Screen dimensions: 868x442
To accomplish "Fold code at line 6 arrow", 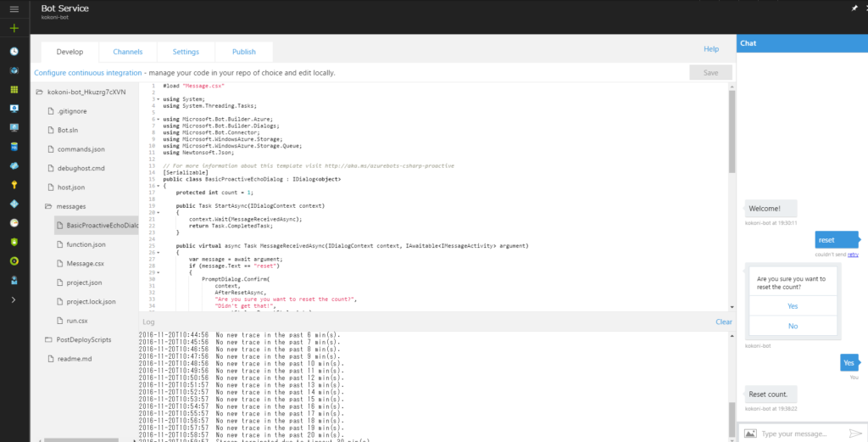I will coord(159,119).
